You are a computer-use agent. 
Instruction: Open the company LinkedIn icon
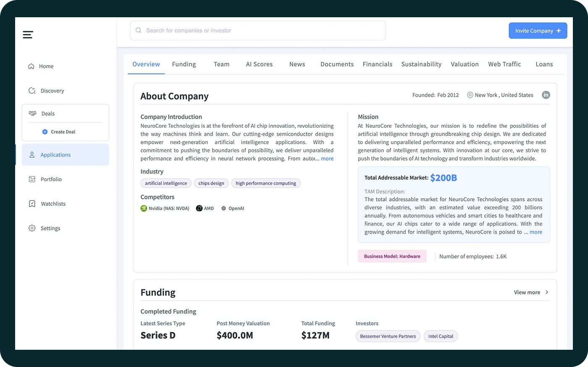pos(546,95)
